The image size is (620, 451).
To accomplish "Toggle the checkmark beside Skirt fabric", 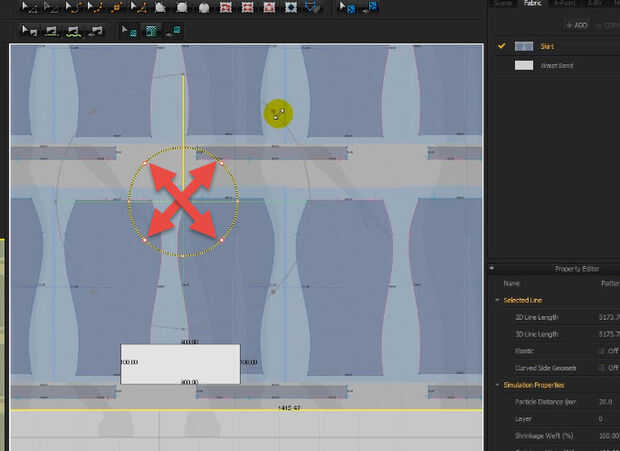I will pos(501,46).
